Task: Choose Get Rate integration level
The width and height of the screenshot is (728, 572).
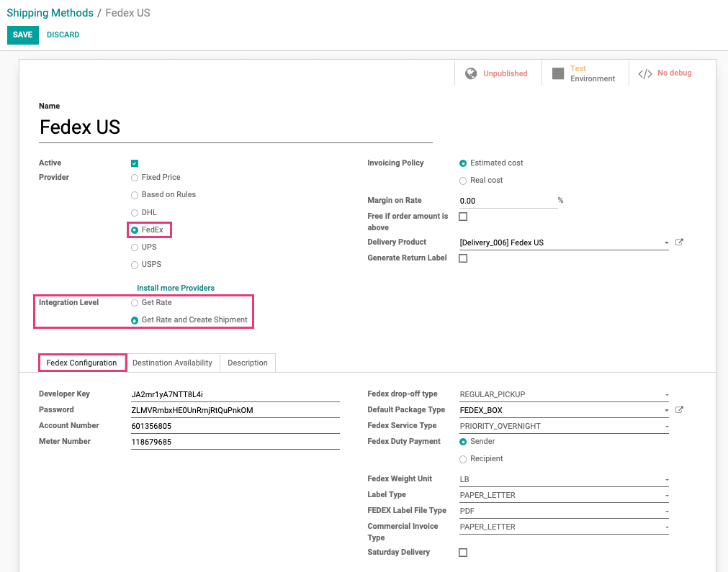Action: pyautogui.click(x=135, y=303)
